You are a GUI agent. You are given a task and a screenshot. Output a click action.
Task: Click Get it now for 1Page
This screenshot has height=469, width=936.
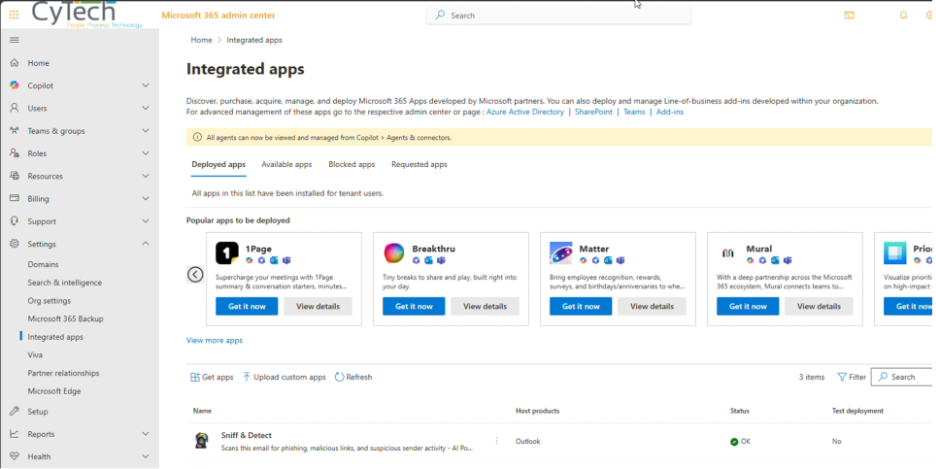click(x=247, y=306)
